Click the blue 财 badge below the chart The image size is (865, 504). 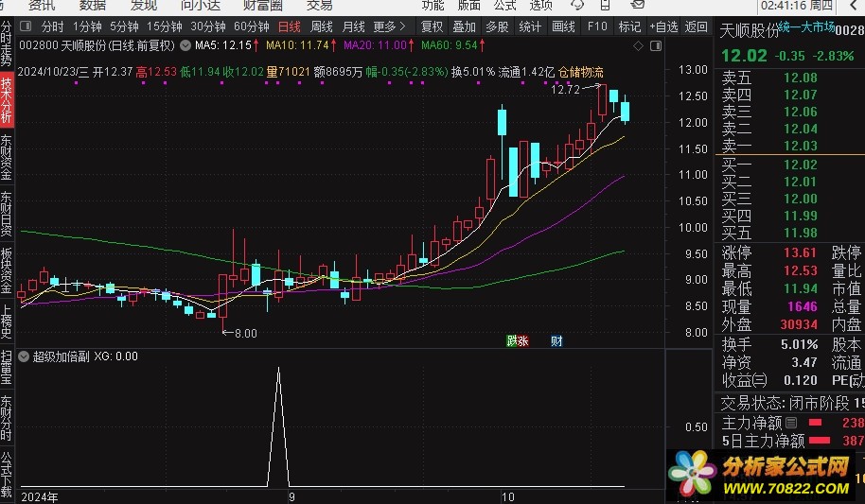click(556, 340)
